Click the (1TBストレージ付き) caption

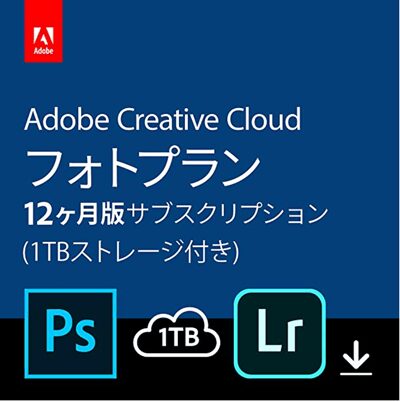(131, 250)
